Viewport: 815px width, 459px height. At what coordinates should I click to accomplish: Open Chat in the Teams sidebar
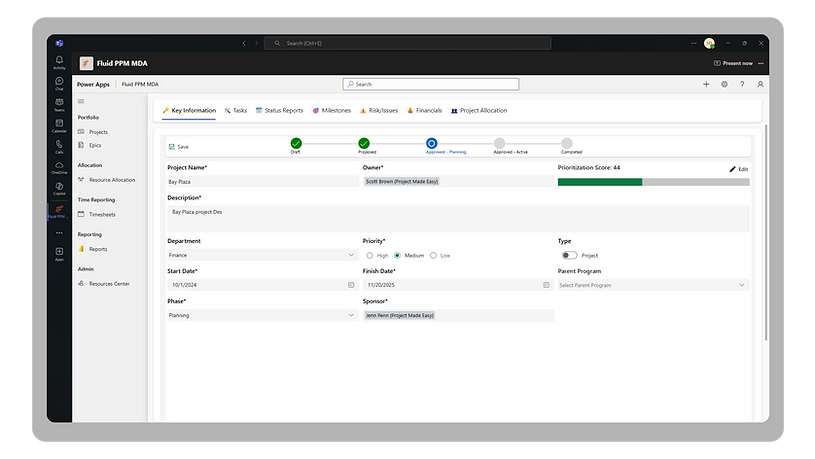coord(59,81)
